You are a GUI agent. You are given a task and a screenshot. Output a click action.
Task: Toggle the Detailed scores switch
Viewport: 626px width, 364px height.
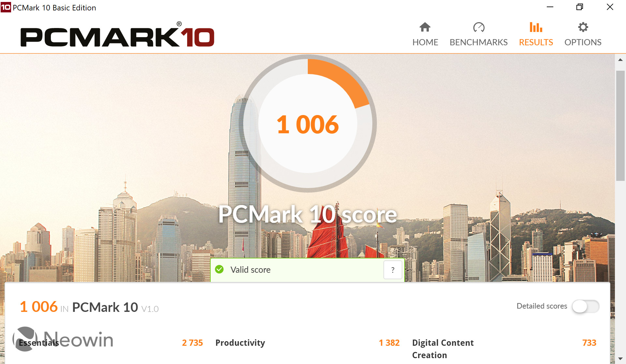coord(586,306)
